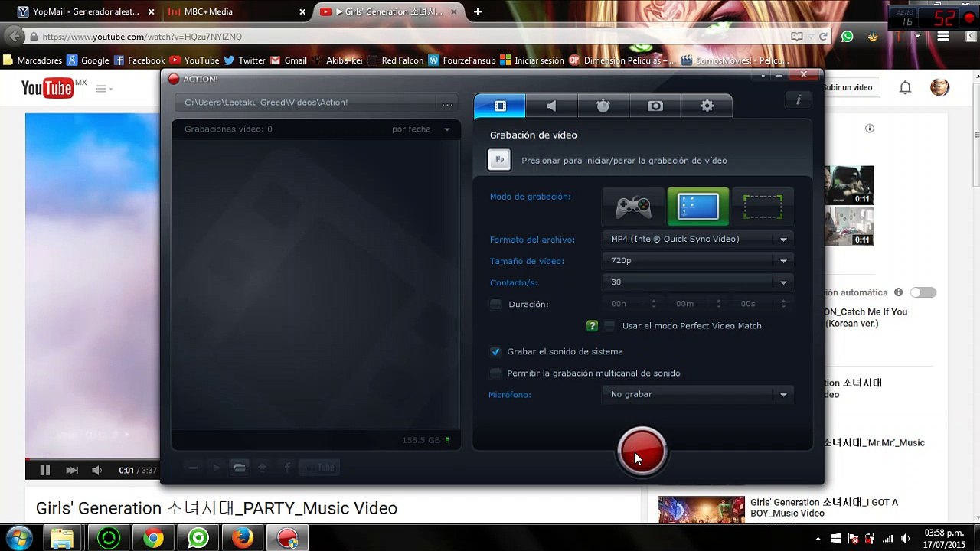This screenshot has width=980, height=551.
Task: Start recording with the red record button
Action: [642, 452]
